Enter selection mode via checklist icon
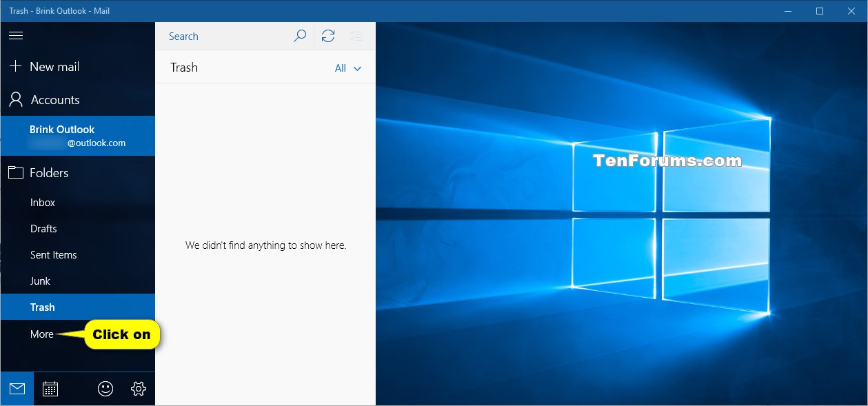Screen dimensions: 868x406 (356, 36)
